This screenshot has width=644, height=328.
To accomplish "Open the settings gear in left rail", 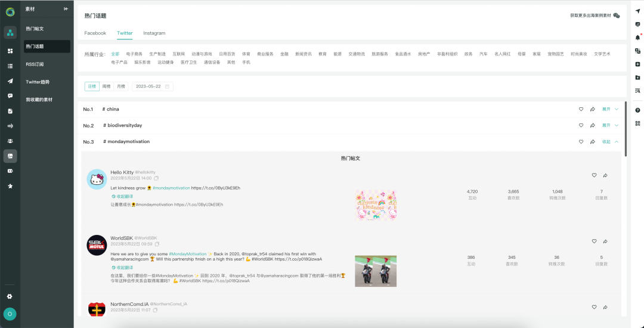I will pos(10,296).
